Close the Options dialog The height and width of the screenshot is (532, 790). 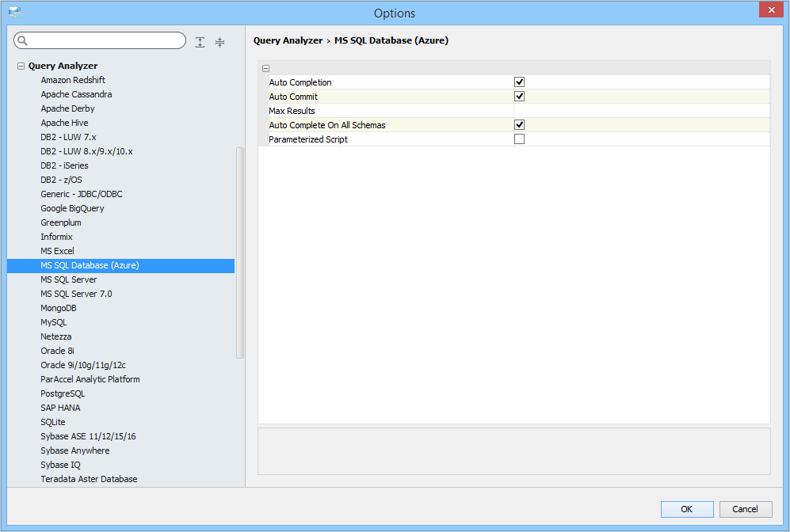coord(771,9)
